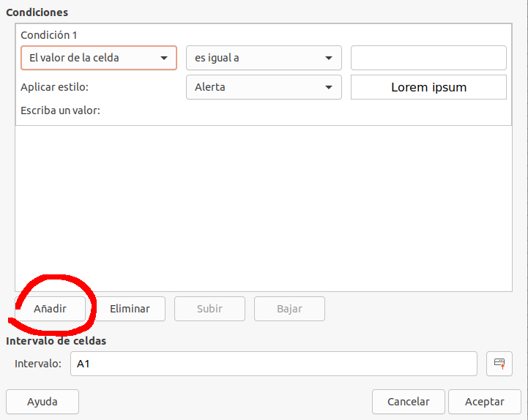Screen dimensions: 528x420
Task: Open the 'El valor de la celda' dropdown
Action: click(x=99, y=58)
